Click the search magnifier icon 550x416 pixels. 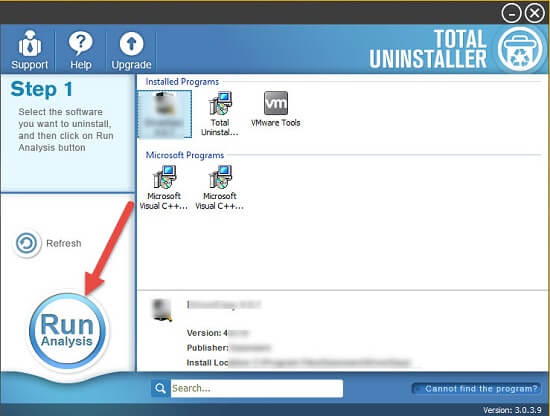pyautogui.click(x=160, y=388)
